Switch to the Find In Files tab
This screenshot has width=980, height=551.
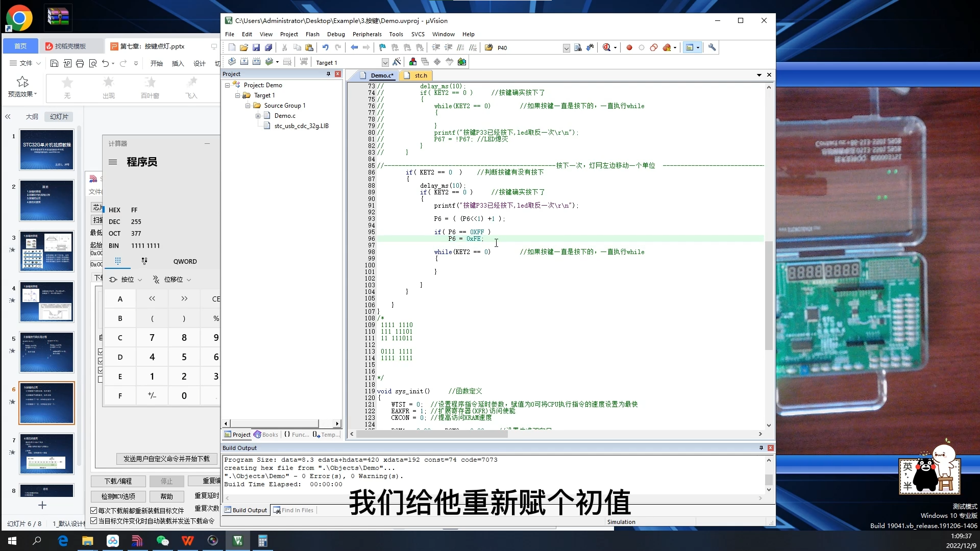tap(293, 510)
